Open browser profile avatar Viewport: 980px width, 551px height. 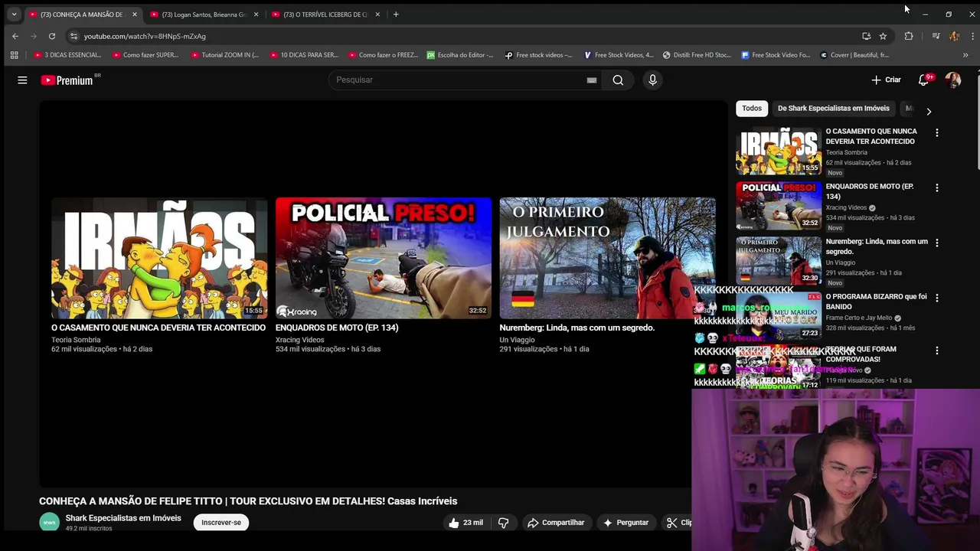[x=954, y=36]
